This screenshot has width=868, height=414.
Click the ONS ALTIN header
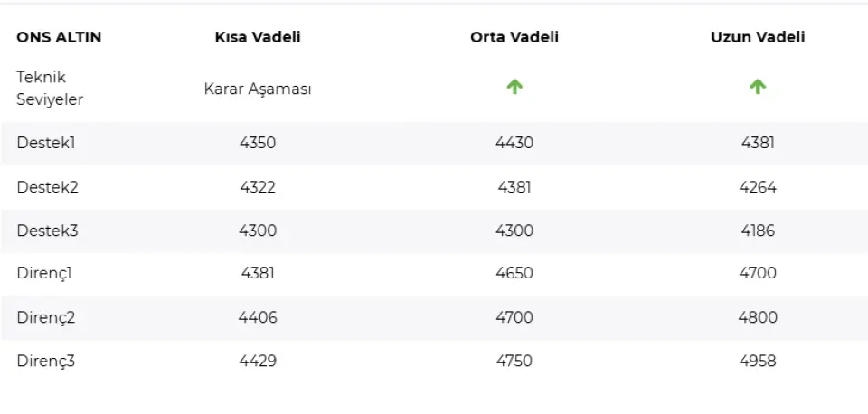click(59, 37)
